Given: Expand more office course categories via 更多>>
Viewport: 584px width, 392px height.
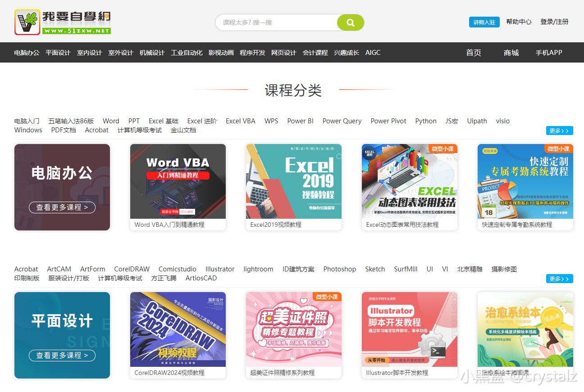Looking at the screenshot, I should point(559,131).
